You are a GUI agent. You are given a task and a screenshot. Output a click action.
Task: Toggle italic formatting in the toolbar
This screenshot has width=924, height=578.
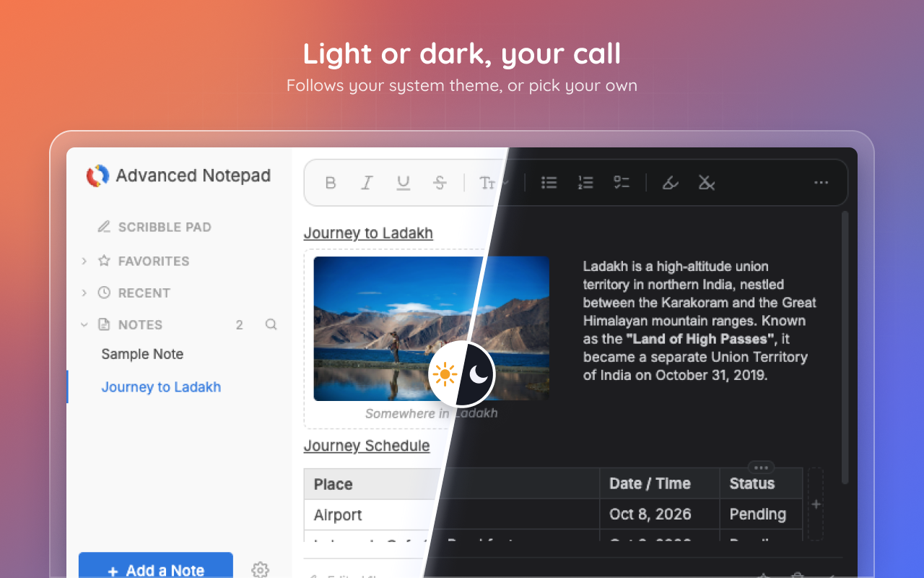point(367,183)
